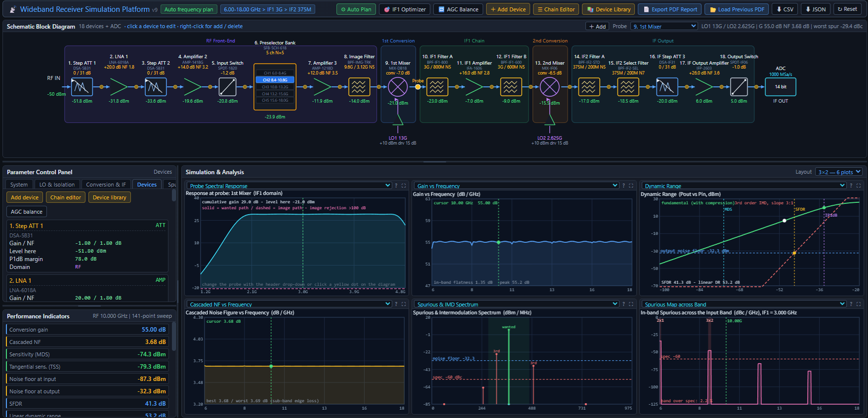Image resolution: width=868 pixels, height=418 pixels.
Task: Open help for the Probe Spectral Response plot
Action: pyautogui.click(x=396, y=186)
